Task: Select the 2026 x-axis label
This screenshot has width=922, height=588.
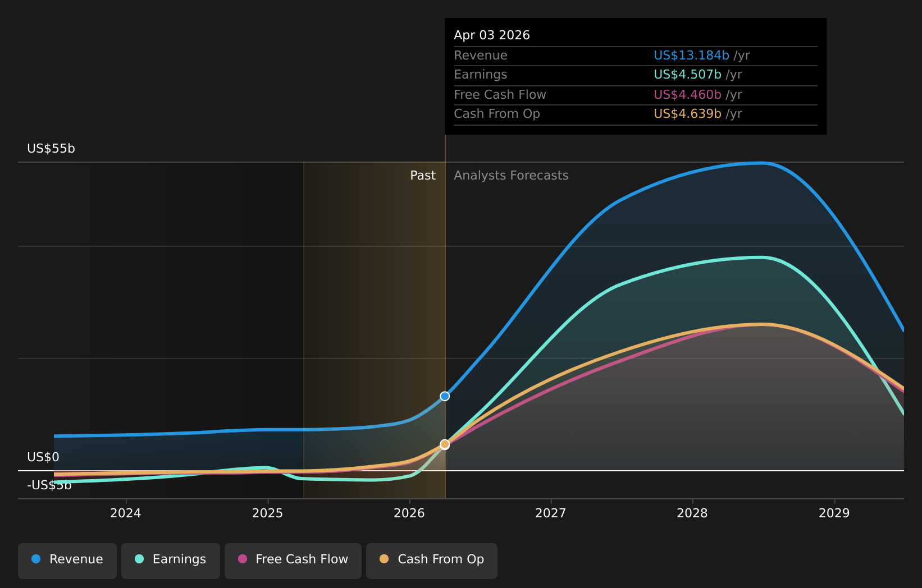Action: coord(409,513)
